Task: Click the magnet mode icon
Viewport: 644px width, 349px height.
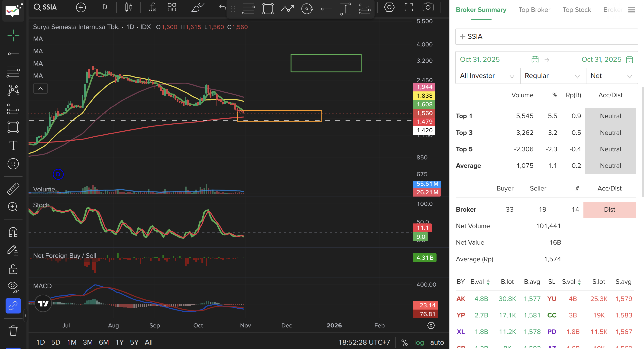Action: (x=13, y=232)
